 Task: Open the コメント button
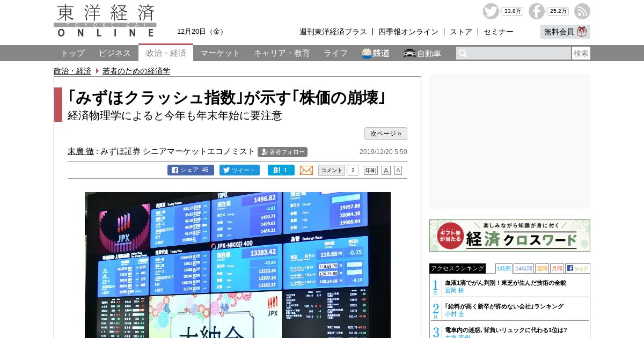tap(332, 170)
